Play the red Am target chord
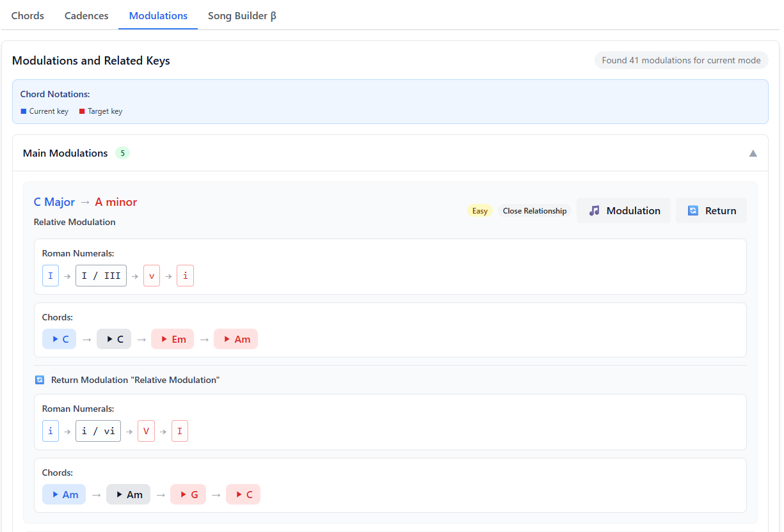784x532 pixels. tap(236, 339)
